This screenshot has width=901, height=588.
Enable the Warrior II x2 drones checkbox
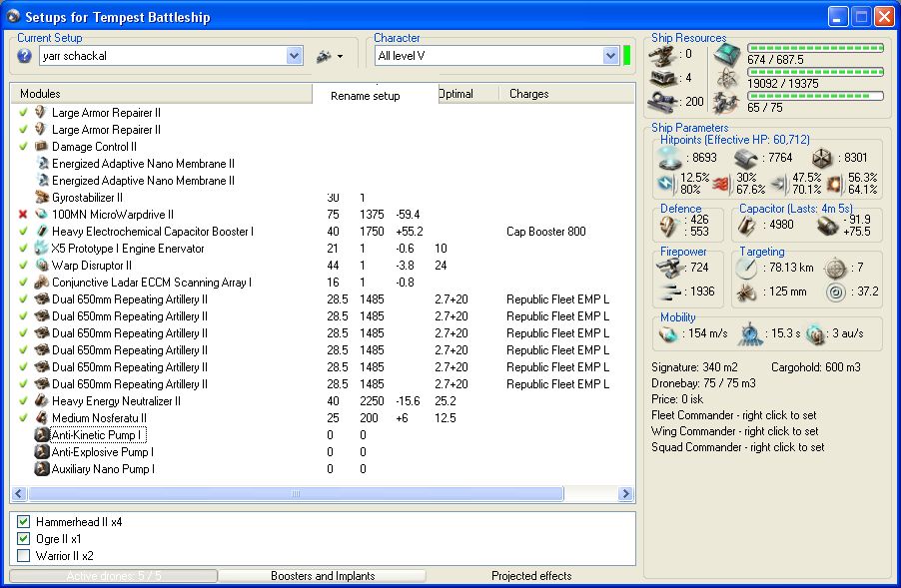pos(24,556)
